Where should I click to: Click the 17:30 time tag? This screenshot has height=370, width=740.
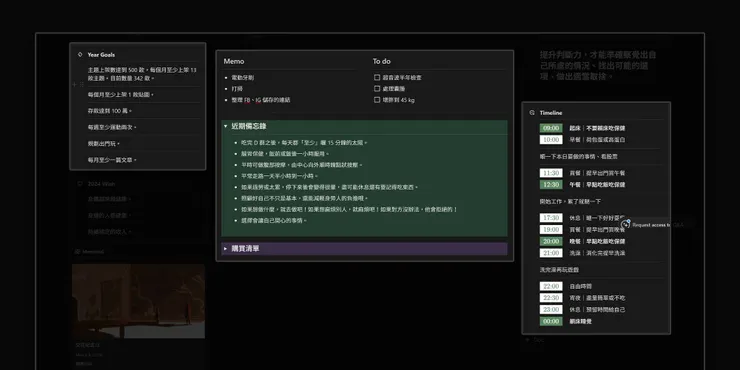click(551, 218)
